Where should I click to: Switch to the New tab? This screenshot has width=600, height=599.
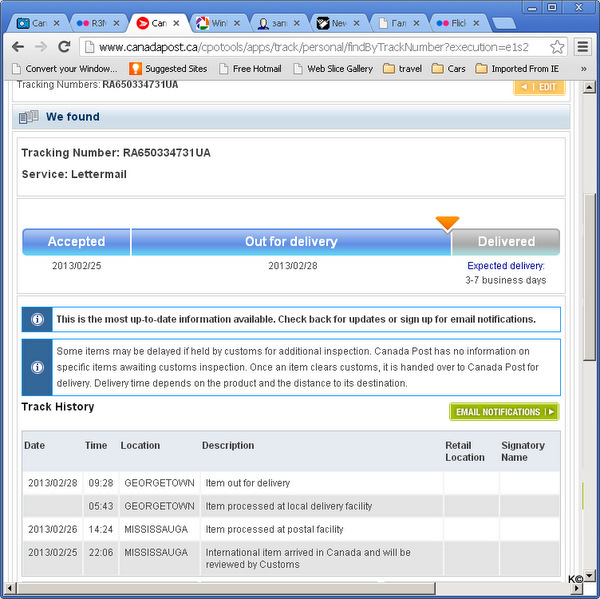(x=338, y=23)
